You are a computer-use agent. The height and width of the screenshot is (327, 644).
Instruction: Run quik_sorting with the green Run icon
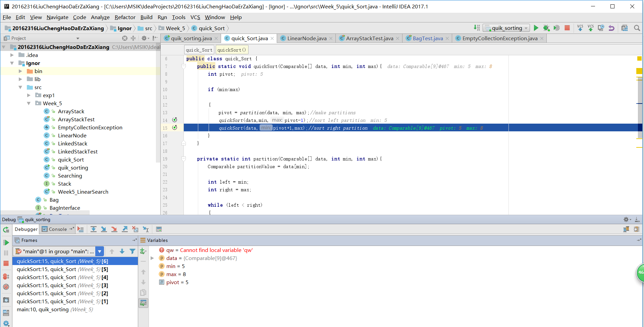[536, 28]
